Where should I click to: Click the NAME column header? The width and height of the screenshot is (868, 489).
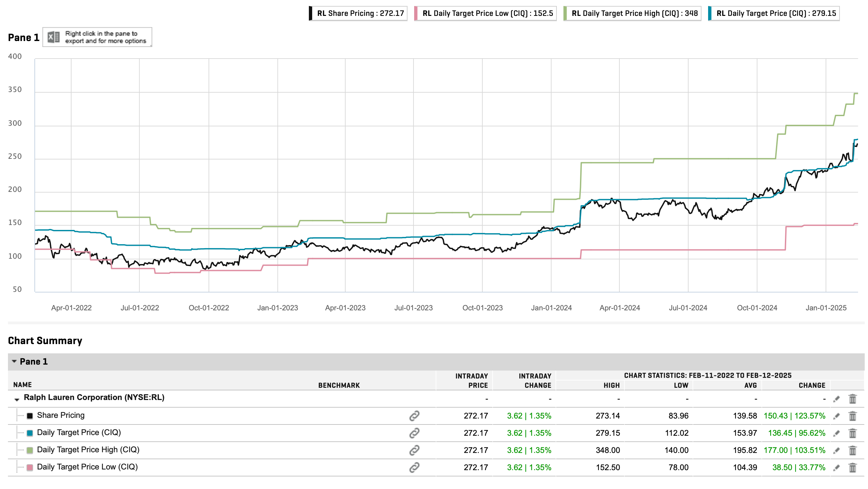[23, 384]
